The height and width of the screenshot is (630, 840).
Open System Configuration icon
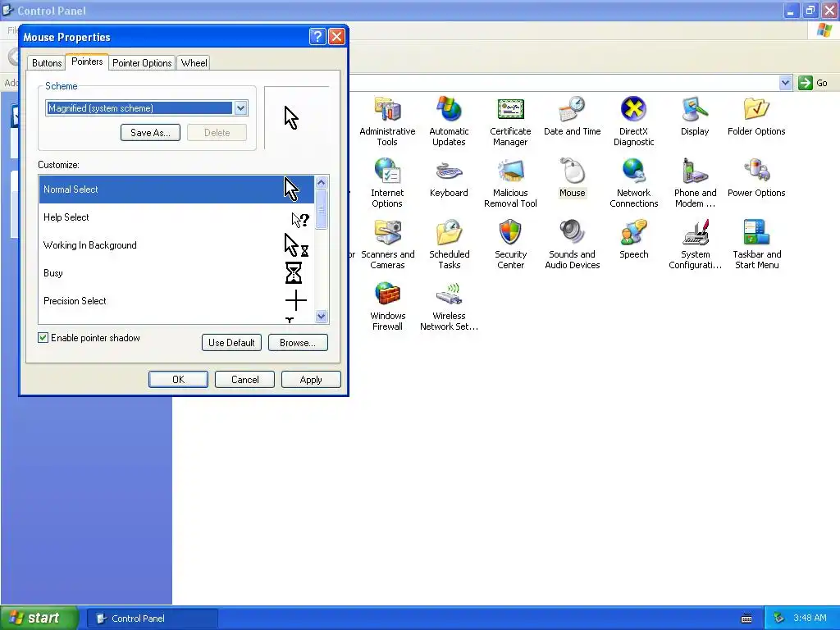pos(695,244)
